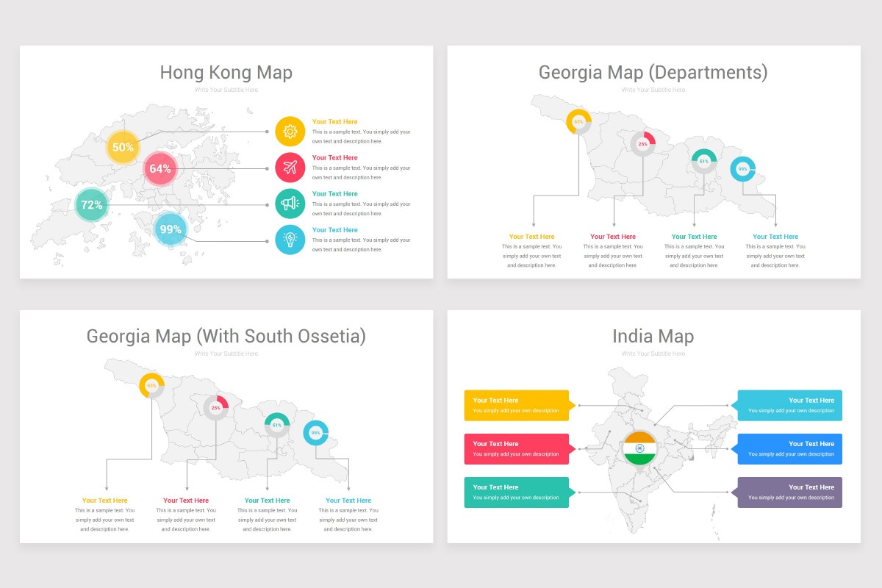882x588 pixels.
Task: Click the Write Your Subtitle Here text
Action: click(226, 90)
